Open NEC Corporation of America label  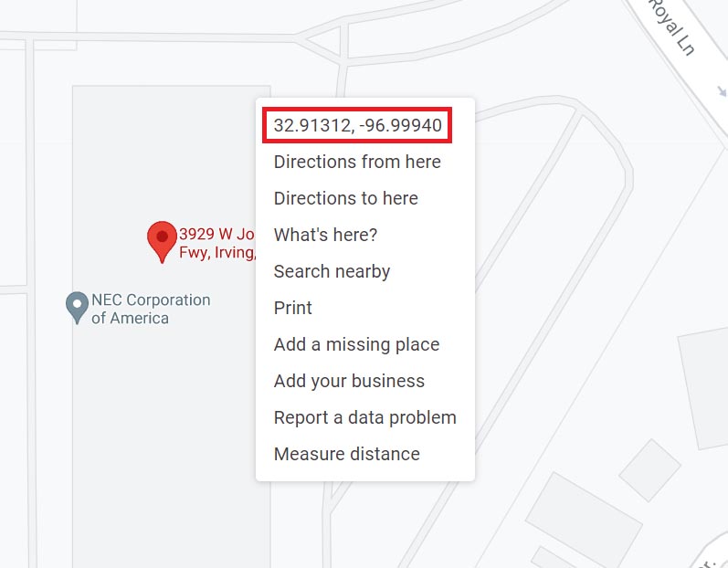coord(151,309)
